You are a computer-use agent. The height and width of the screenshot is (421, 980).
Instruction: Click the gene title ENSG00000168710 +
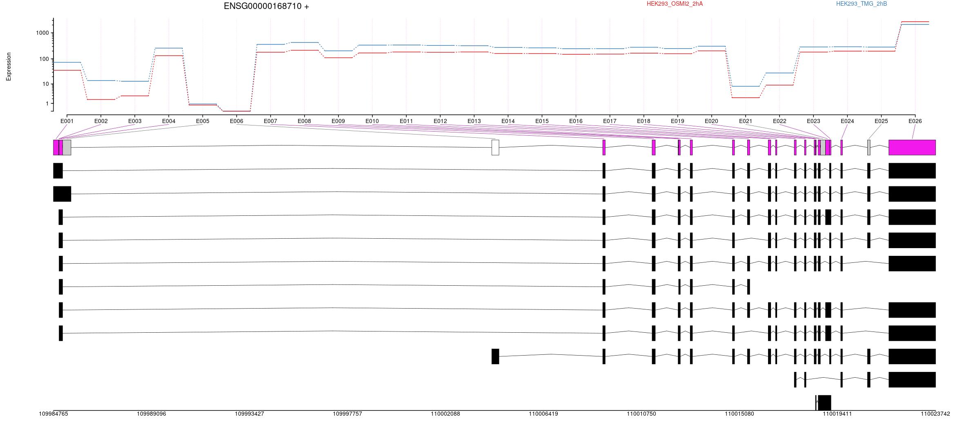click(266, 6)
